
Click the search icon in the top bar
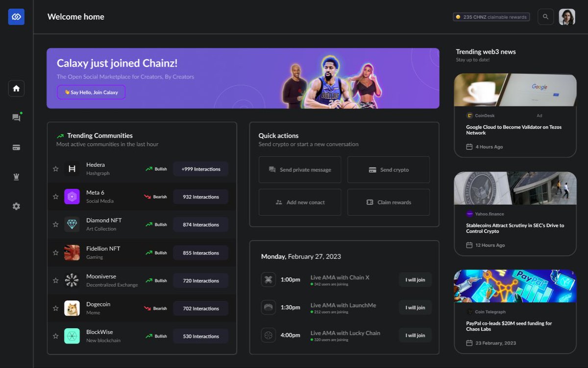click(x=545, y=17)
